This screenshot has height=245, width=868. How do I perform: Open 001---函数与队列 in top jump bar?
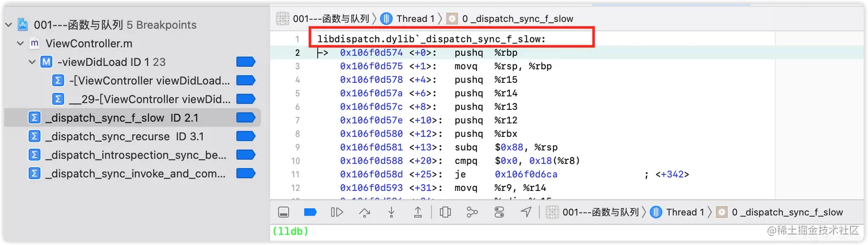(x=331, y=18)
